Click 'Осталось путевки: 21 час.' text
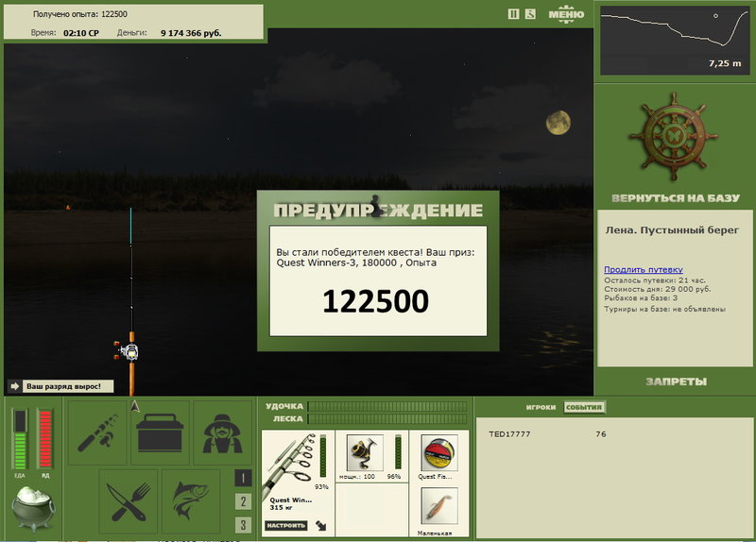Viewport: 756px width, 542px height. pyautogui.click(x=654, y=280)
